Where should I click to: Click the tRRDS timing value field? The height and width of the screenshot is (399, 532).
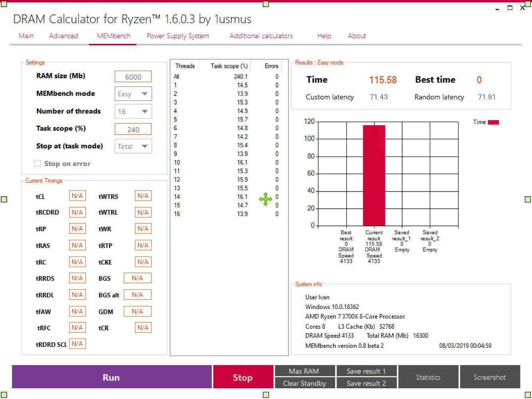[77, 278]
